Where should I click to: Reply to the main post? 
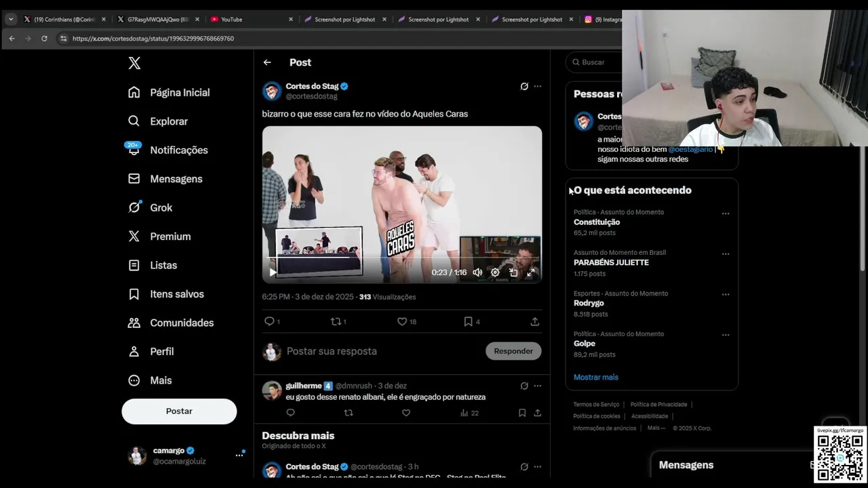(x=271, y=322)
